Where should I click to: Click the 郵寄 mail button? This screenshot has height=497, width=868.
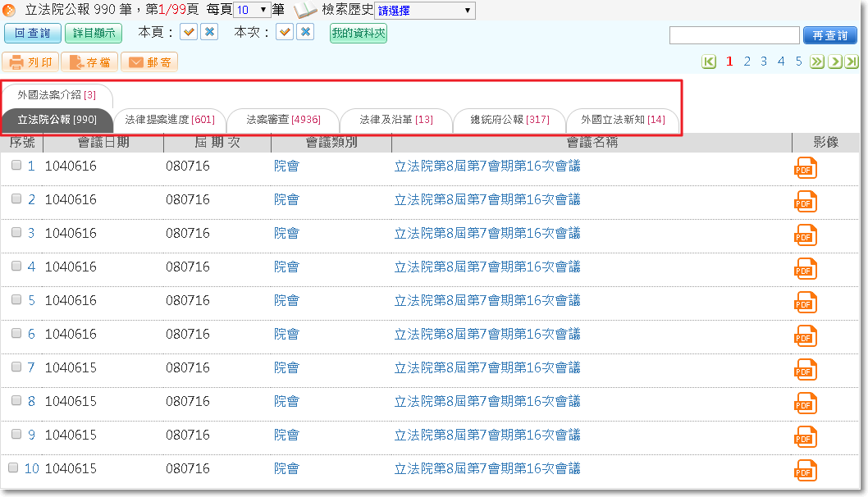149,62
